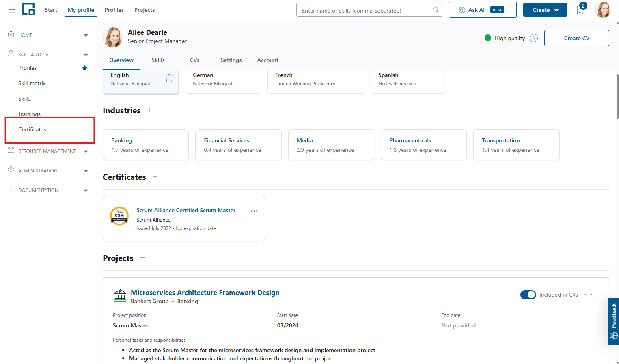Click the name or skills search field

(369, 10)
